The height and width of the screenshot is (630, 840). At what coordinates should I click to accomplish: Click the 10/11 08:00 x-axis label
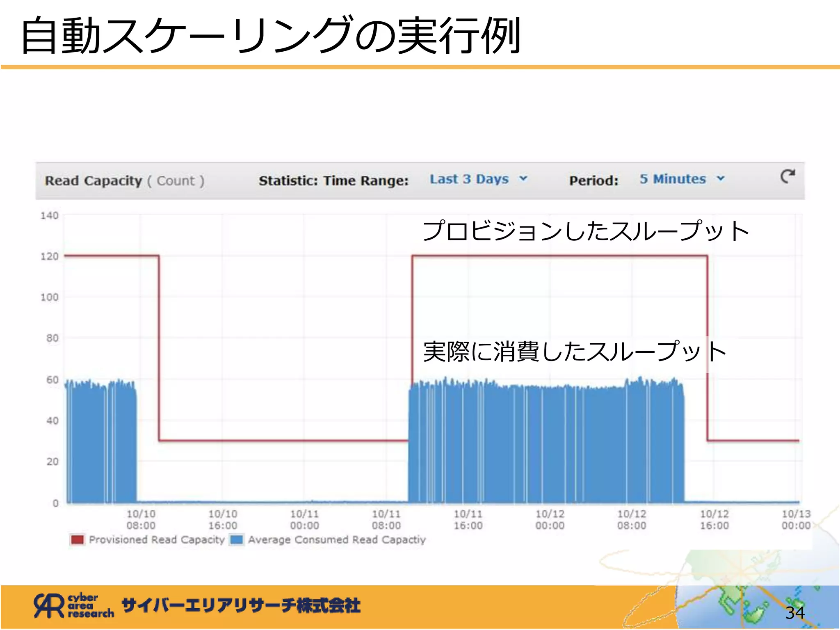(x=386, y=520)
